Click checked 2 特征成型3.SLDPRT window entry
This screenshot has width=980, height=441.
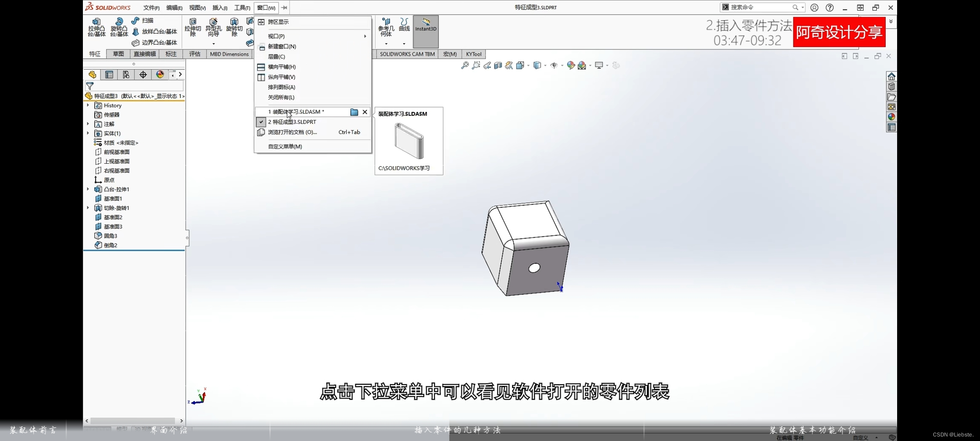coord(292,122)
